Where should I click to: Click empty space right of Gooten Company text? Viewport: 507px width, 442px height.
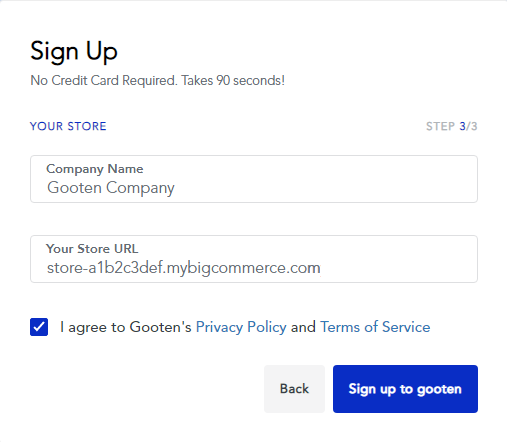pyautogui.click(x=323, y=188)
